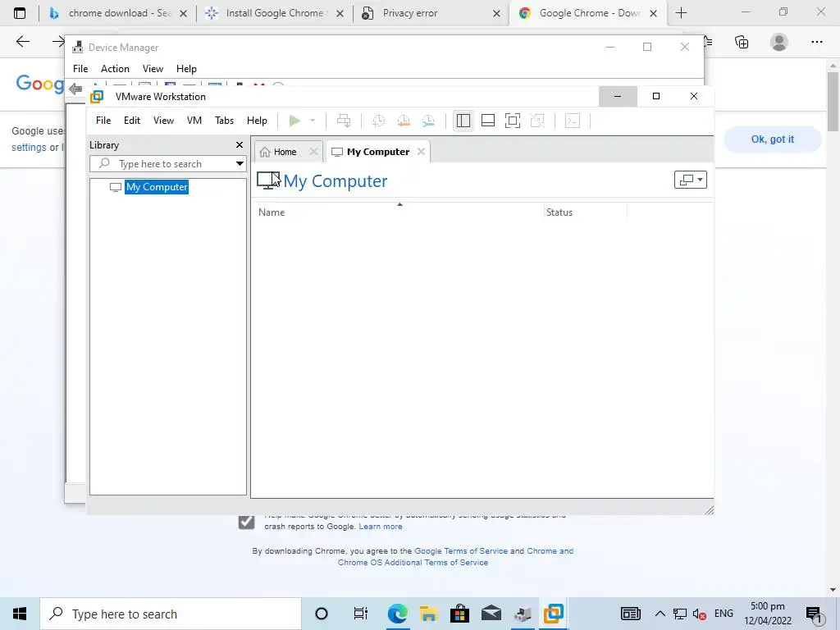Image resolution: width=840 pixels, height=630 pixels.
Task: Open VMware Workstation Edit menu
Action: (x=132, y=121)
